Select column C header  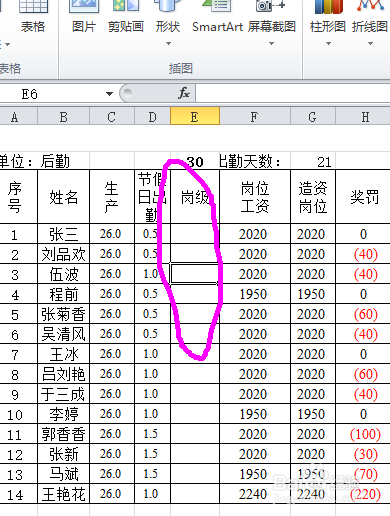[x=112, y=116]
